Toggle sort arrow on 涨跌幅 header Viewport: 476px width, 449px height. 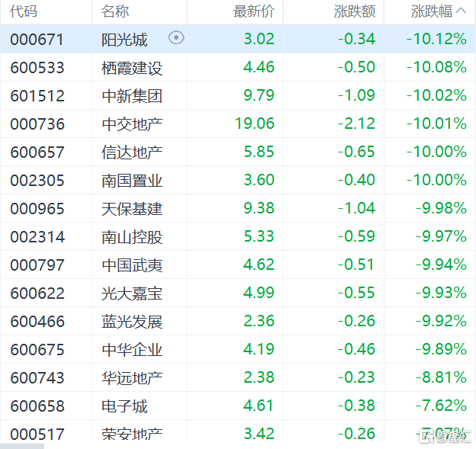[x=461, y=11]
